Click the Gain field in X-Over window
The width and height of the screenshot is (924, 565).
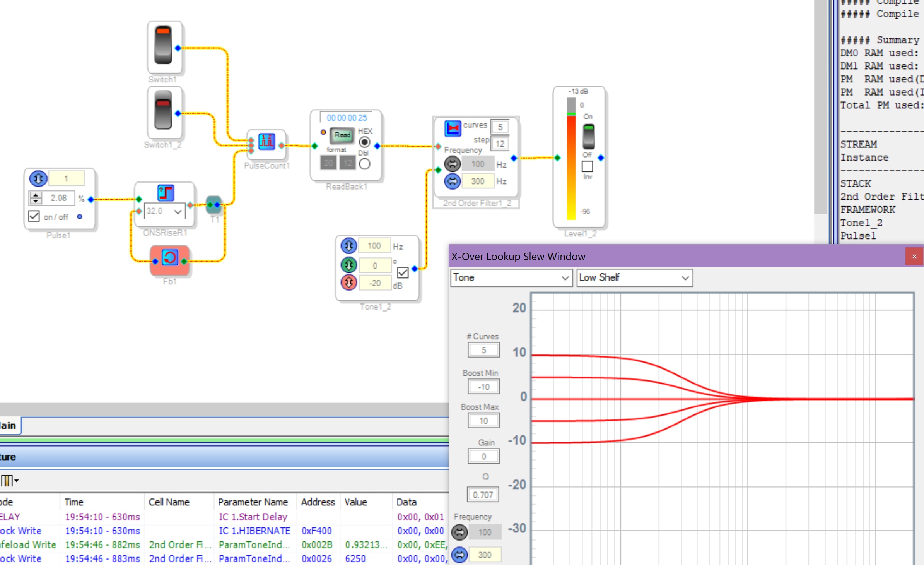(x=483, y=457)
